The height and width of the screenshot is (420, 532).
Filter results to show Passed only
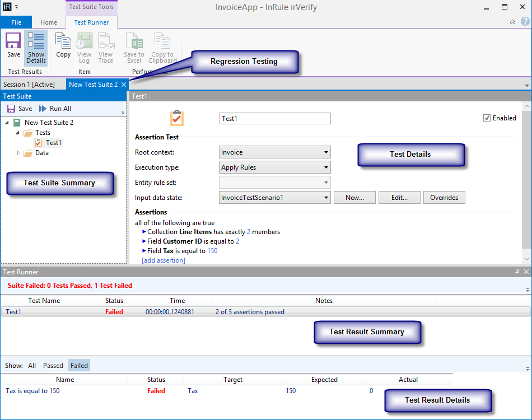[53, 366]
